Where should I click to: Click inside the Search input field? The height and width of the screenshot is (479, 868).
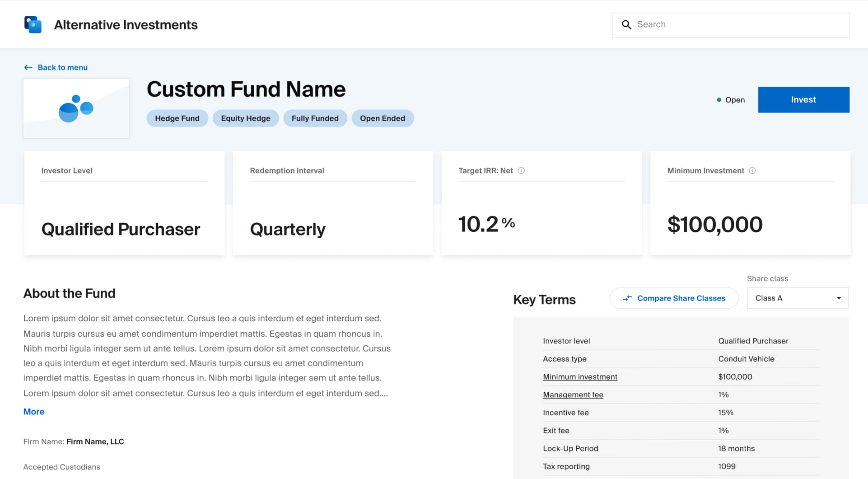click(x=723, y=24)
